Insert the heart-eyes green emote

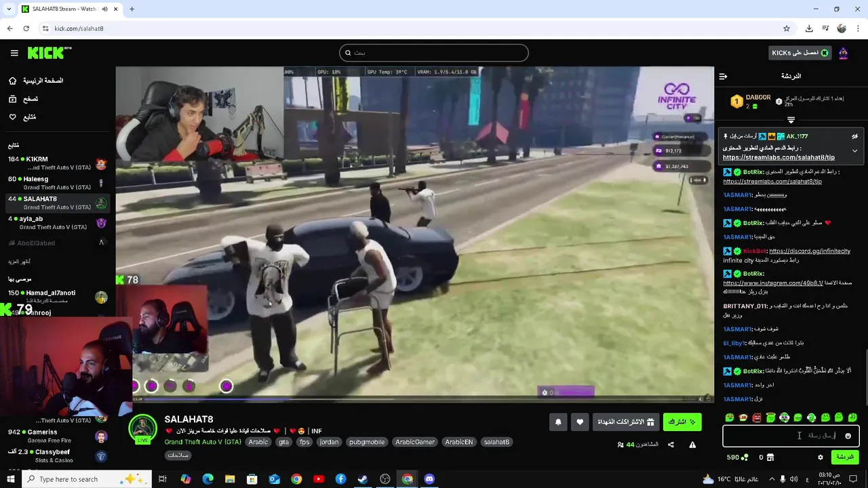point(730,418)
